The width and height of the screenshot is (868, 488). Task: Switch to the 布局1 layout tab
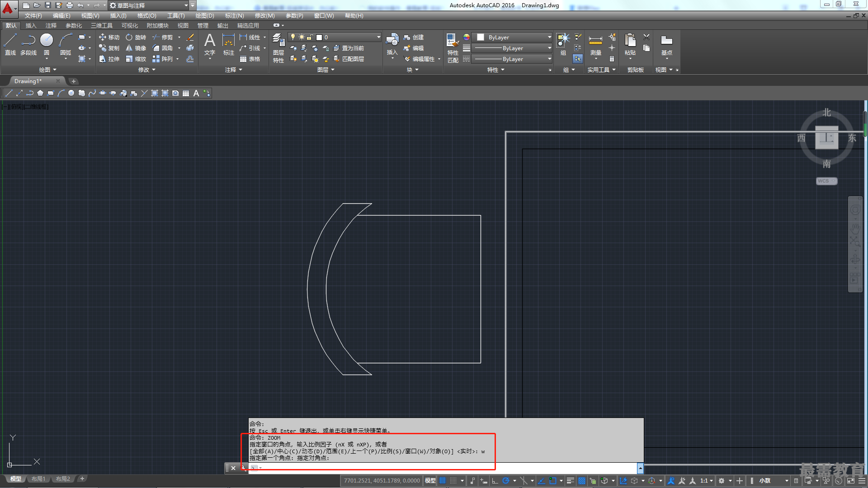point(38,479)
